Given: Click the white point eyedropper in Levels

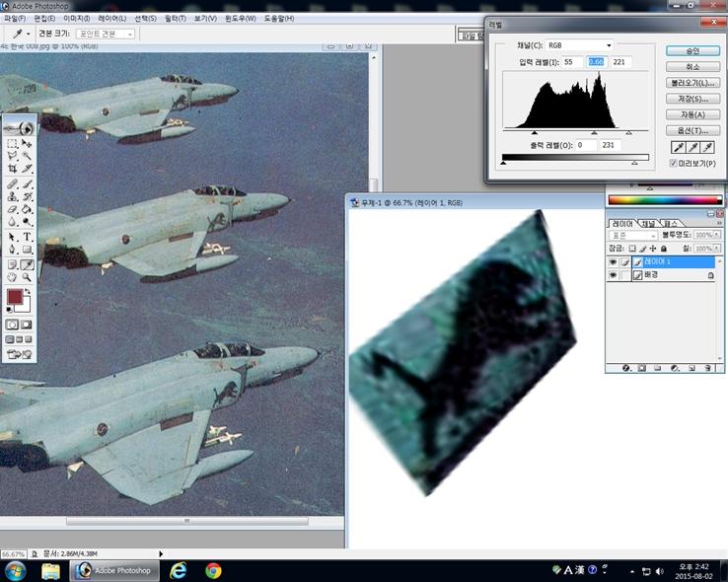Looking at the screenshot, I should [x=707, y=148].
